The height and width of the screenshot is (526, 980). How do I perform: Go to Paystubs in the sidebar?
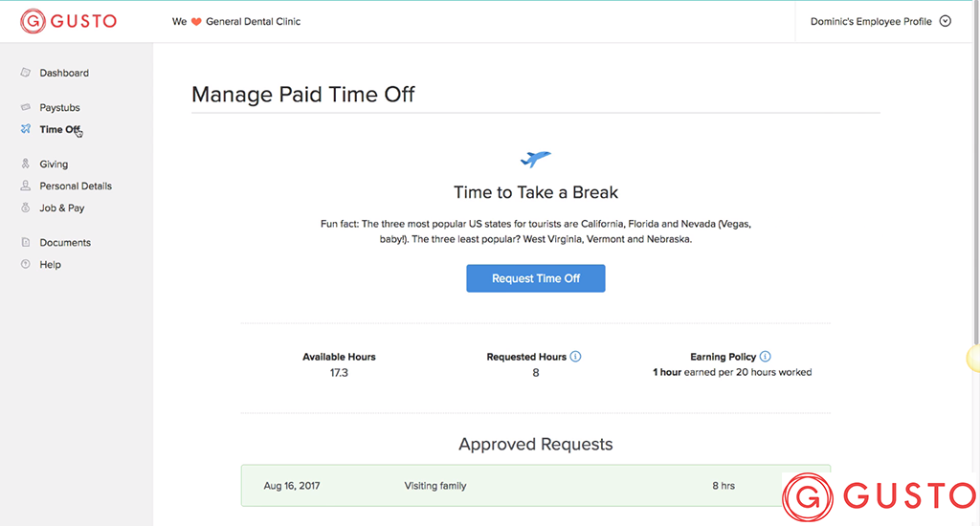click(x=59, y=108)
